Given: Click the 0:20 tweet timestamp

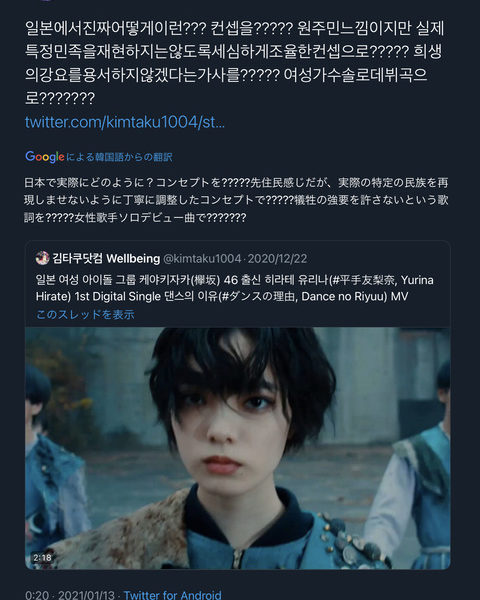Looking at the screenshot, I should click(37, 595).
